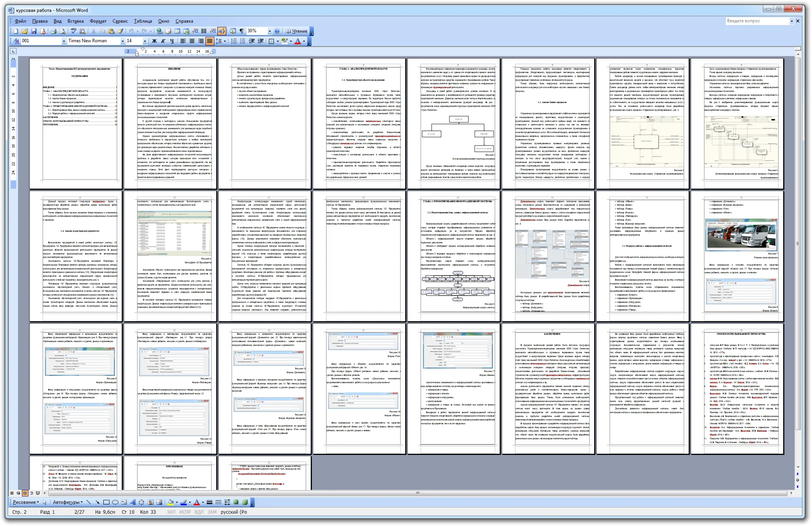This screenshot has width=812, height=526.
Task: Click the Save document icon
Action: (x=34, y=31)
